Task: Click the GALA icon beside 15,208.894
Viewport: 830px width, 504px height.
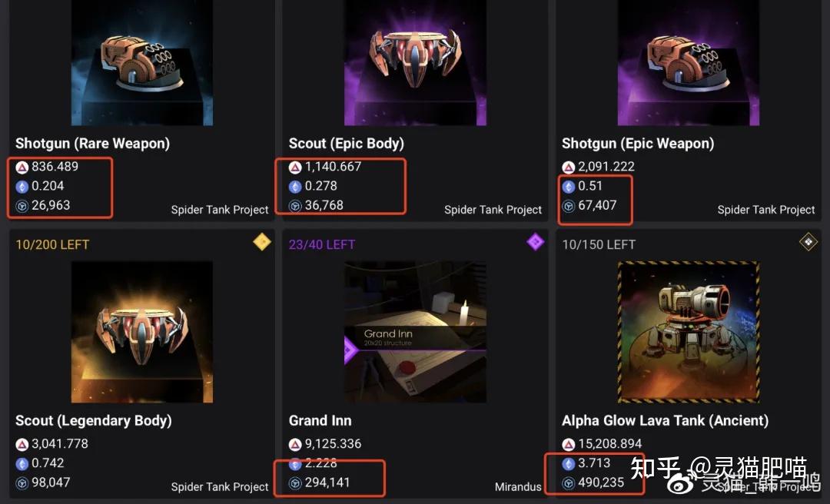Action: click(569, 444)
